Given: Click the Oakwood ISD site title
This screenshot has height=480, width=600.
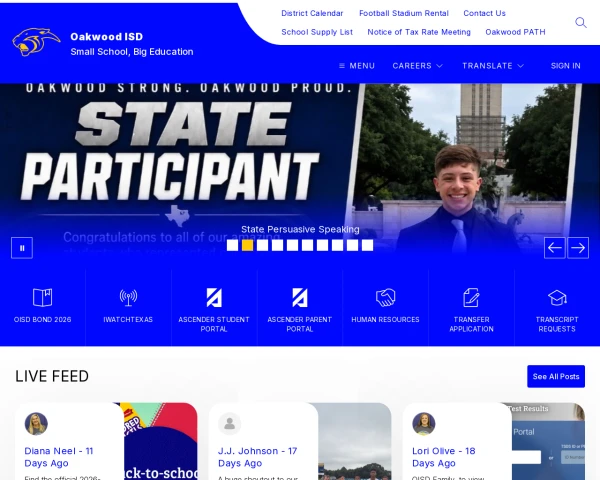Looking at the screenshot, I should [x=107, y=37].
